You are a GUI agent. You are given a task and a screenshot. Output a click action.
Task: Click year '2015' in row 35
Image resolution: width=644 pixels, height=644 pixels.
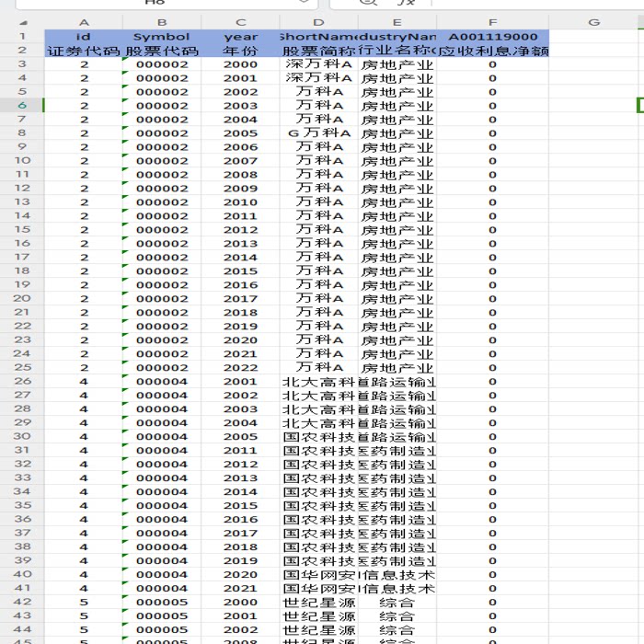point(241,506)
